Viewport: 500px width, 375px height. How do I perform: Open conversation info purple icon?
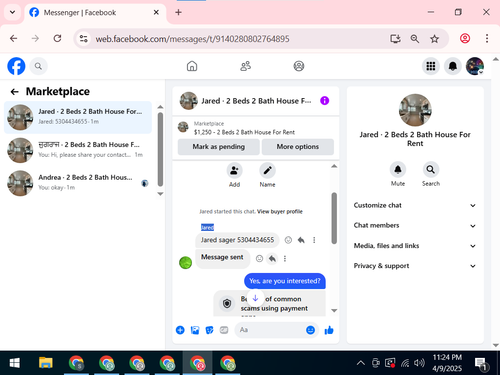coord(325,101)
